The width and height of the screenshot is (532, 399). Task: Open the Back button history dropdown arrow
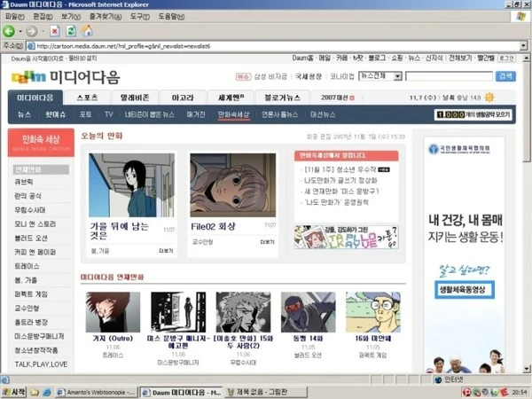20,31
